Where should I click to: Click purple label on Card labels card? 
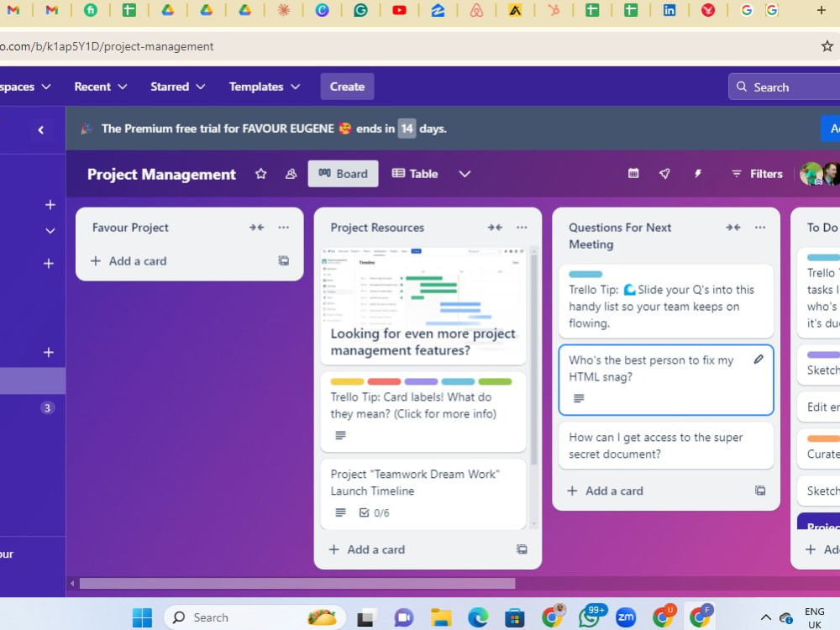coord(421,381)
